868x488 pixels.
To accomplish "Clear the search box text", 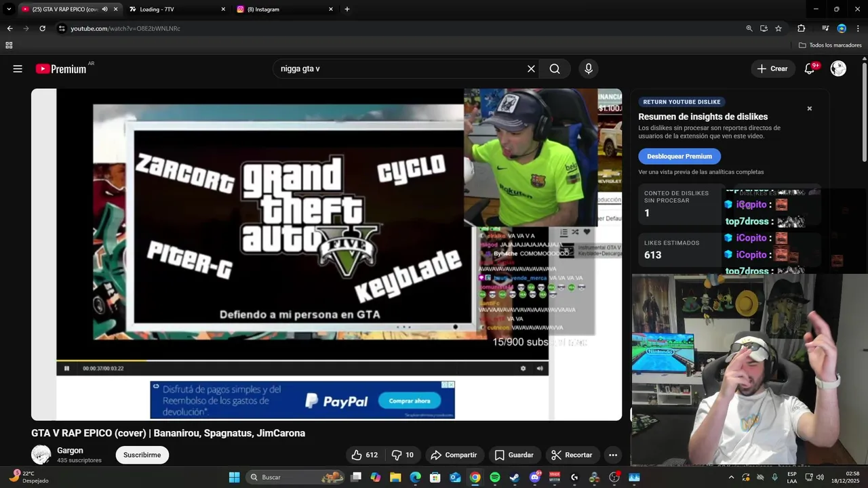I will pyautogui.click(x=531, y=68).
